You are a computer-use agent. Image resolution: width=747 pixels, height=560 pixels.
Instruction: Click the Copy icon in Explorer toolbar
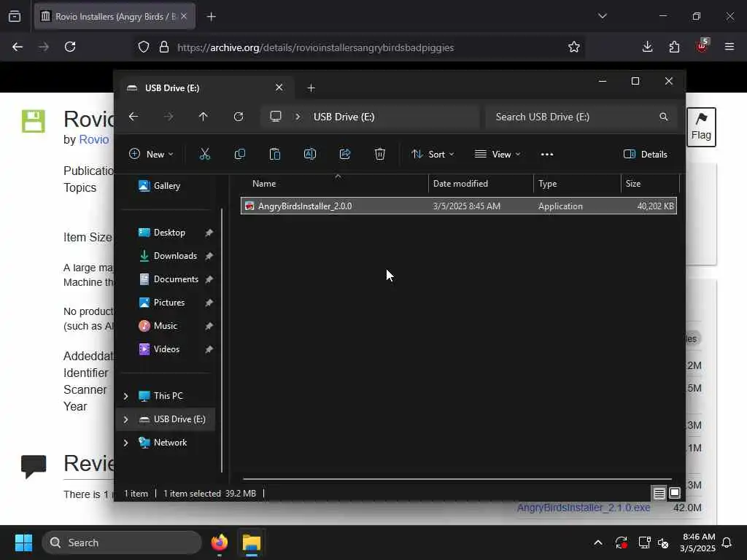239,154
